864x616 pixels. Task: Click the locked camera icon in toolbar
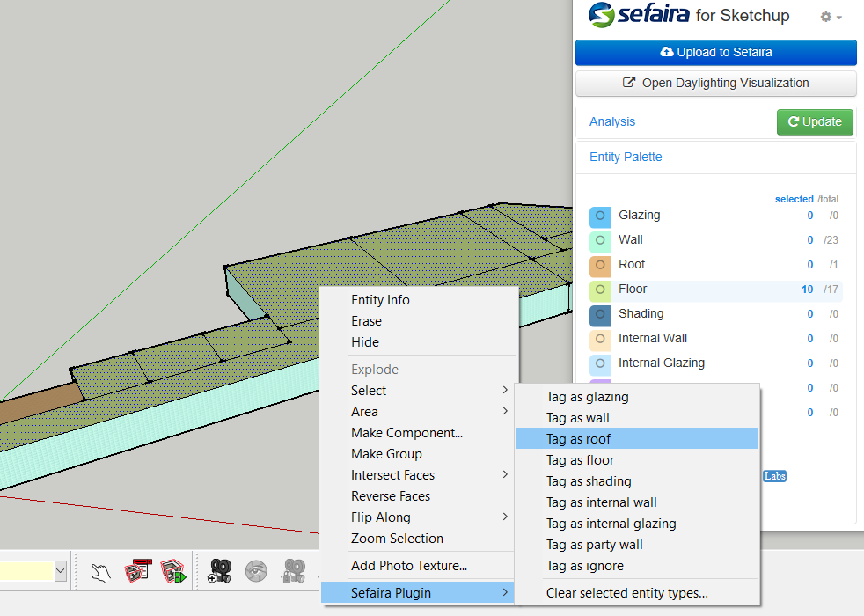293,571
